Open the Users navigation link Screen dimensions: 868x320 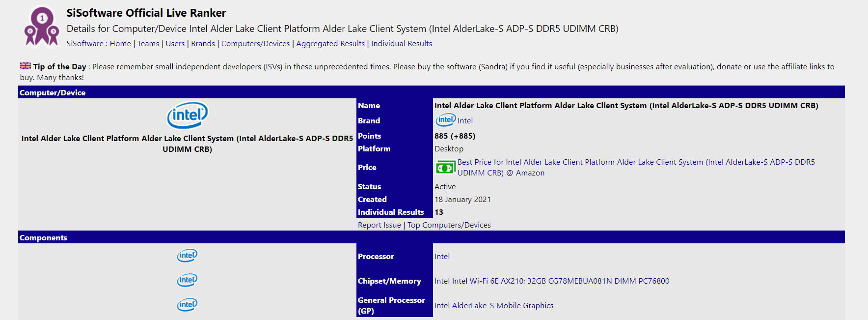pos(175,44)
